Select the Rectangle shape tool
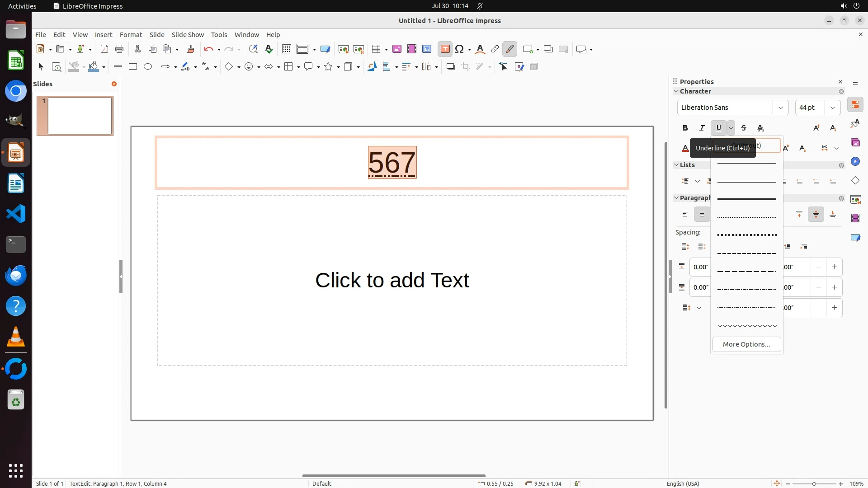 click(133, 67)
